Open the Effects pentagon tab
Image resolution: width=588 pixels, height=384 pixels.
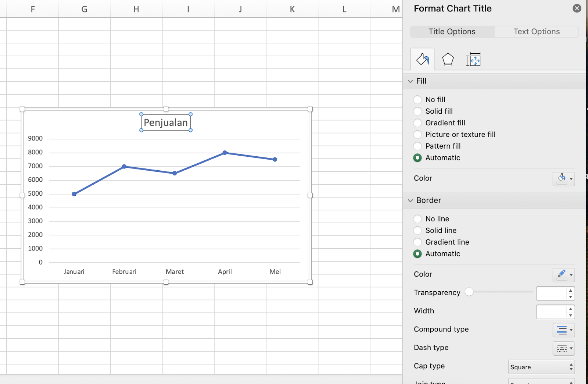click(448, 59)
